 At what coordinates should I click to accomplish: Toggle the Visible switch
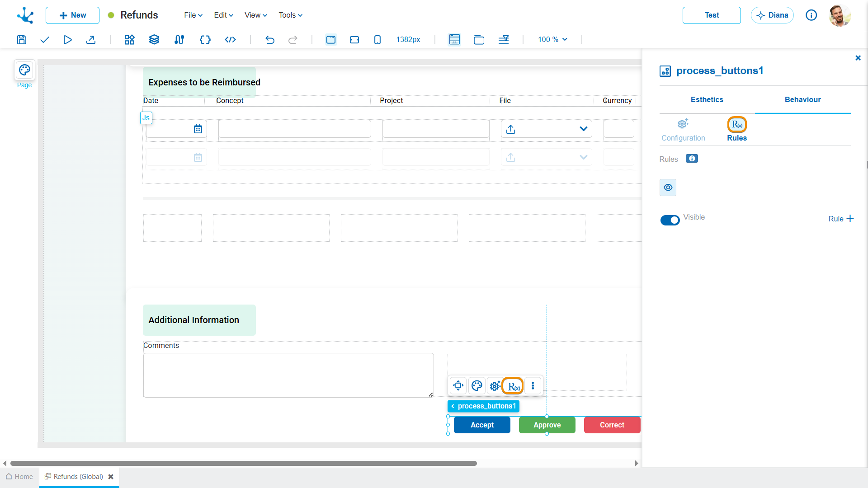tap(670, 220)
